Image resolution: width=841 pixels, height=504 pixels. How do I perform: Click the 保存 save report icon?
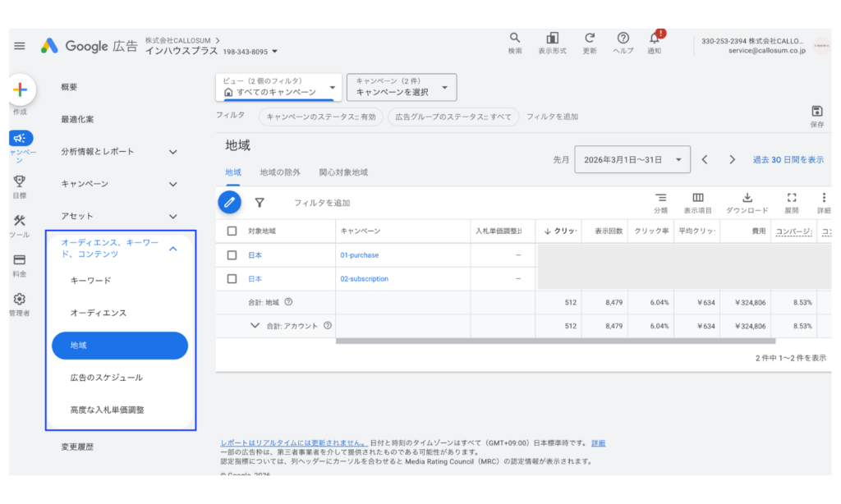(x=816, y=111)
